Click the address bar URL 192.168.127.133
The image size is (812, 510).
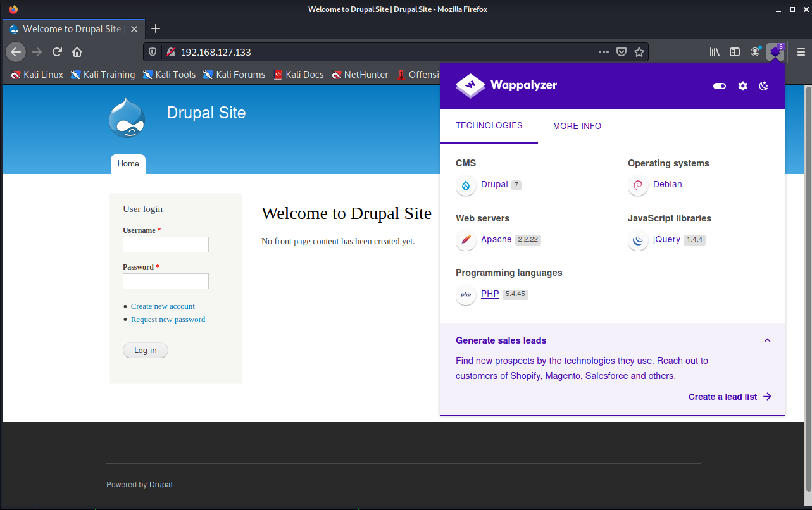point(216,52)
